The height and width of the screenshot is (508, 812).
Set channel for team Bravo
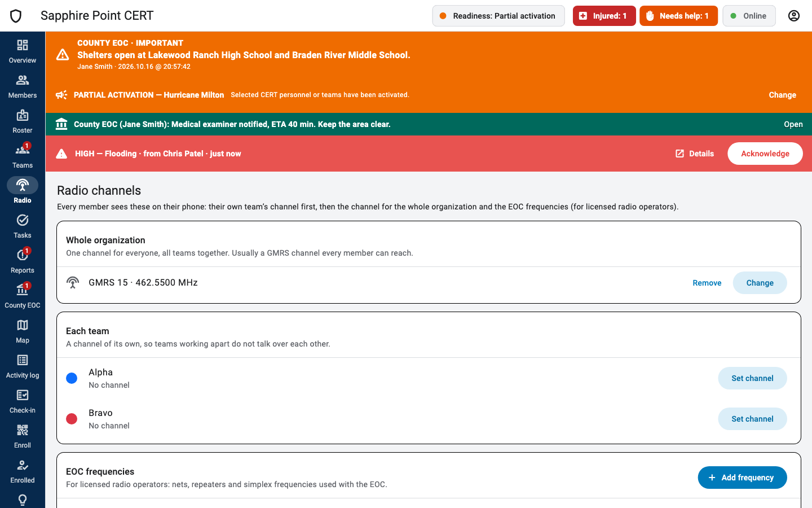tap(752, 419)
